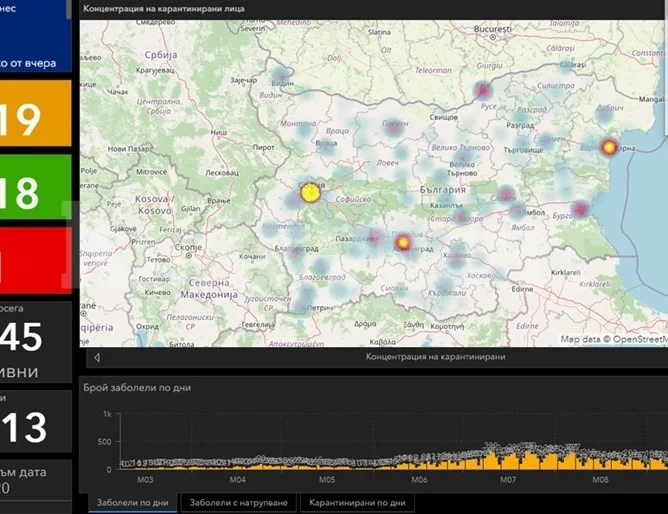Image resolution: width=668 pixels, height=514 pixels.
Task: Click the Varna coastal hotspot
Action: tap(609, 147)
